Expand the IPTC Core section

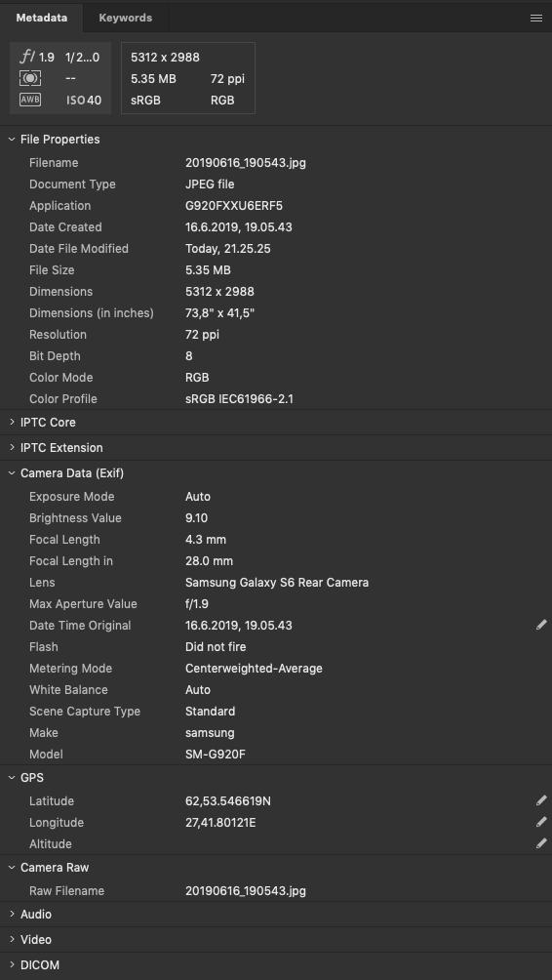tap(12, 423)
